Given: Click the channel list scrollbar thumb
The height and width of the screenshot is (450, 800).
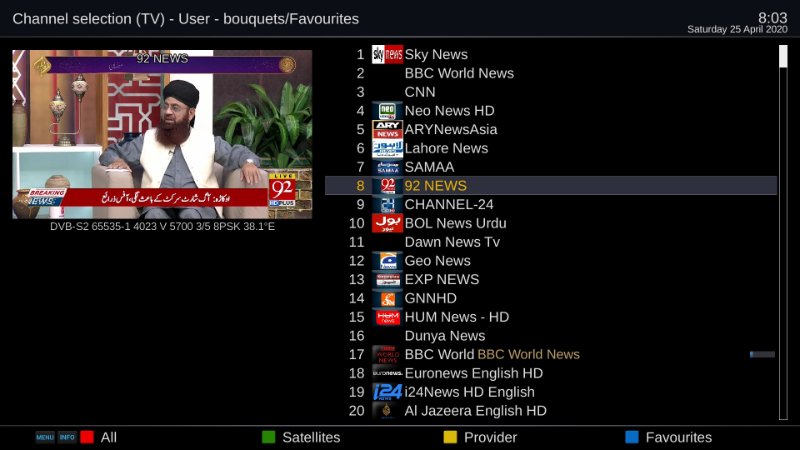Looking at the screenshot, I should (x=783, y=57).
